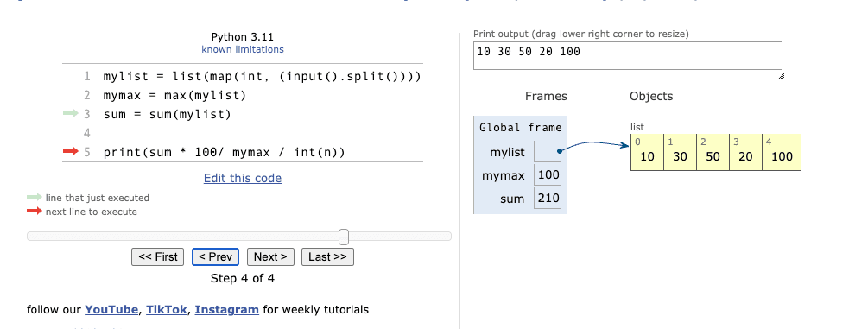Click the Frames column heading
The height and width of the screenshot is (329, 868).
(x=546, y=97)
